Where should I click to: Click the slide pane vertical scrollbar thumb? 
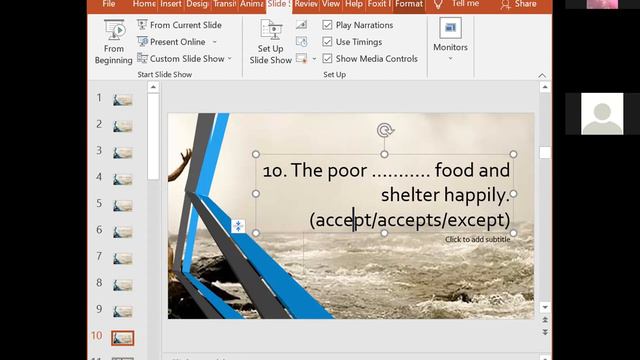point(545,152)
